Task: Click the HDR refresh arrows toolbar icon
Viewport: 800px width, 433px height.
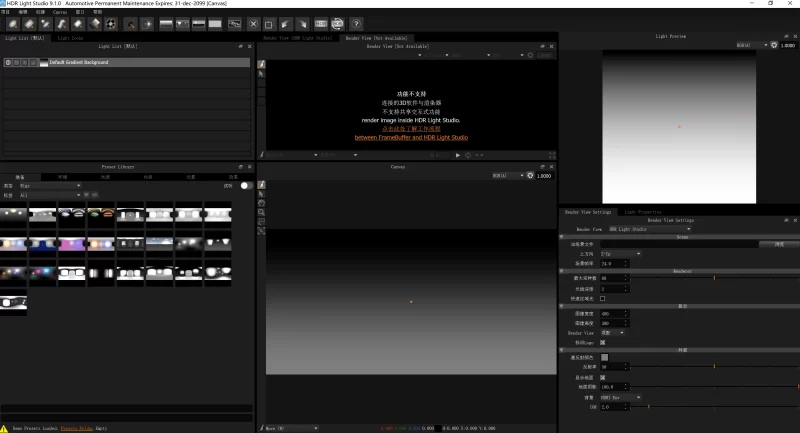Action: (x=337, y=23)
